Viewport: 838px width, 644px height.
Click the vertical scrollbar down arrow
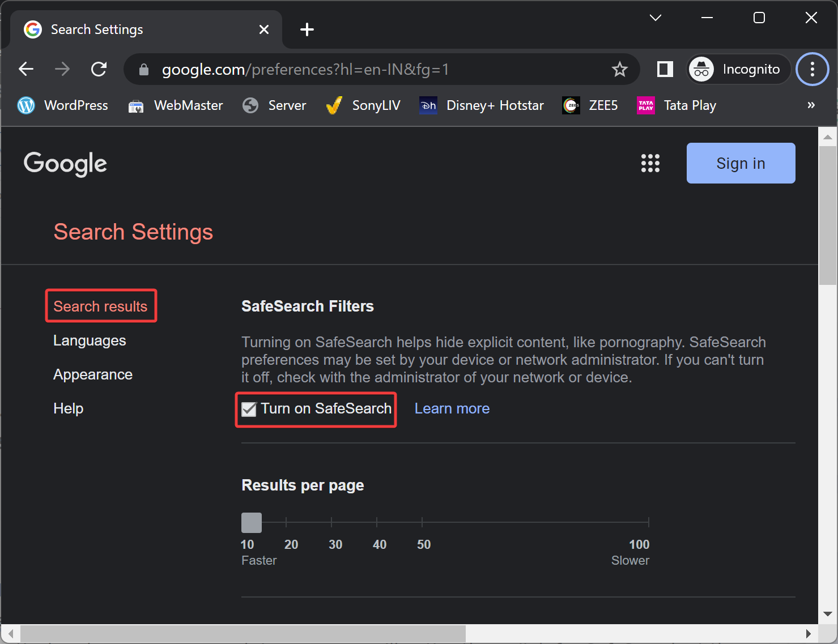(828, 614)
